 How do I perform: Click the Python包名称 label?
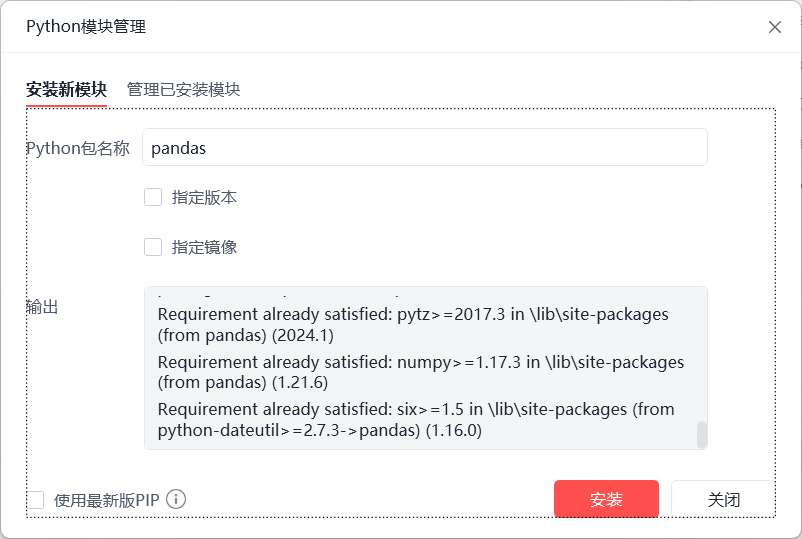pyautogui.click(x=78, y=148)
